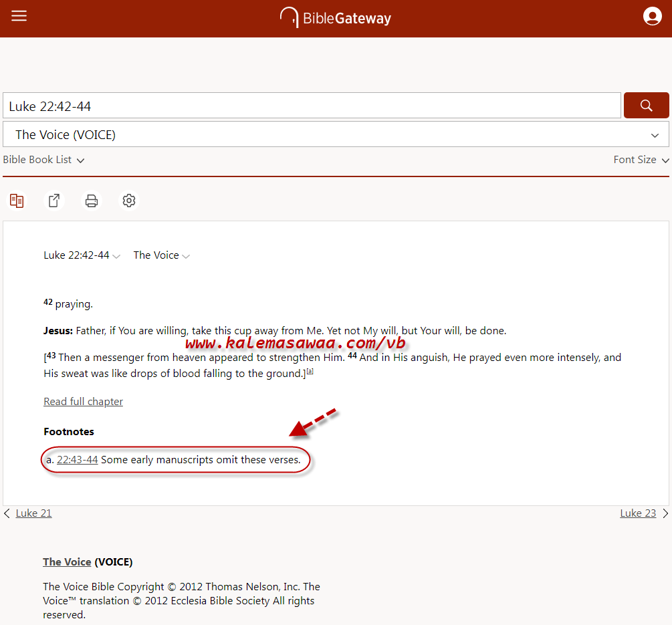The width and height of the screenshot is (672, 625).
Task: Open page options gear icon
Action: [129, 201]
